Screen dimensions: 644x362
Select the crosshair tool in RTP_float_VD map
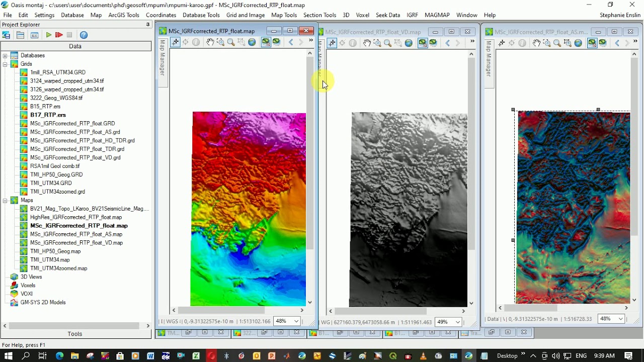coord(332,43)
